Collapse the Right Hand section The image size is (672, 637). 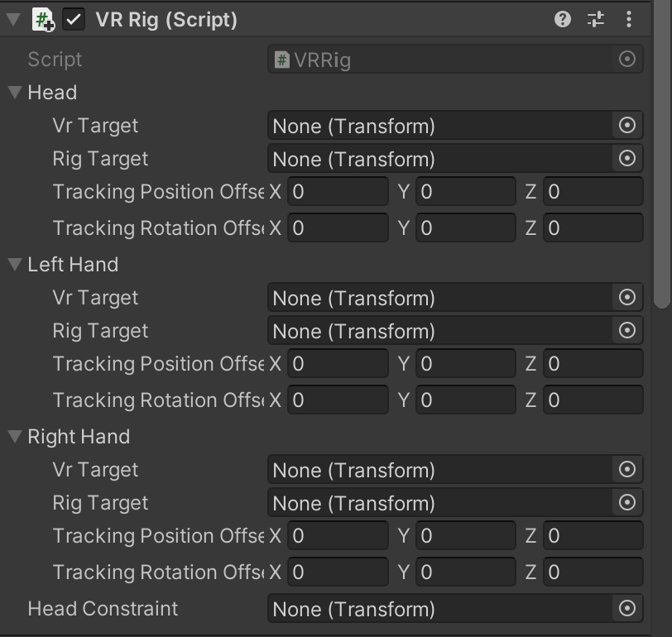tap(14, 437)
